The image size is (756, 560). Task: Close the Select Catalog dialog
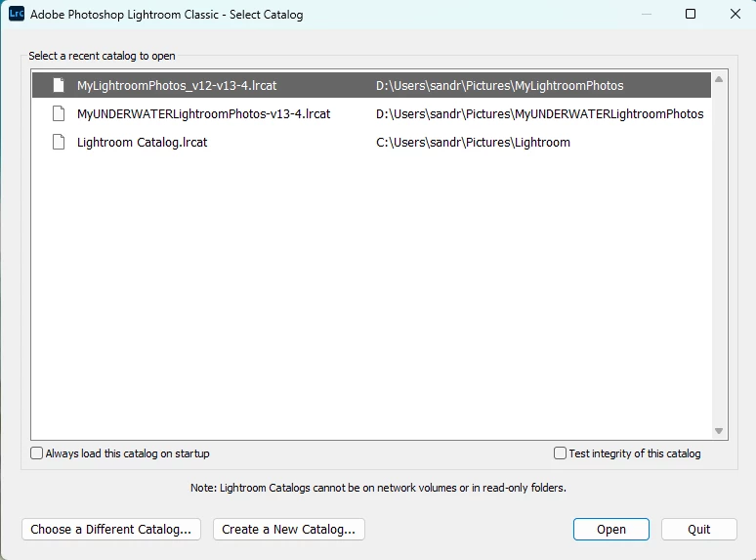pos(735,14)
